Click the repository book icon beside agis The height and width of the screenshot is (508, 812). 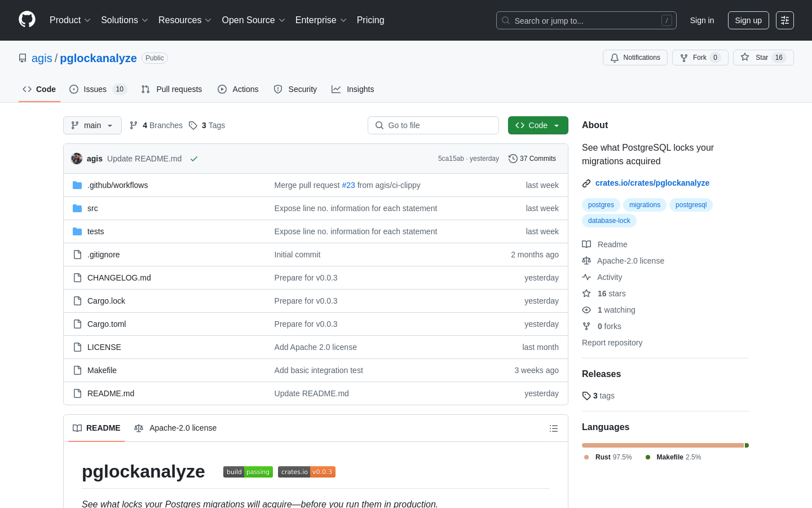click(x=23, y=58)
